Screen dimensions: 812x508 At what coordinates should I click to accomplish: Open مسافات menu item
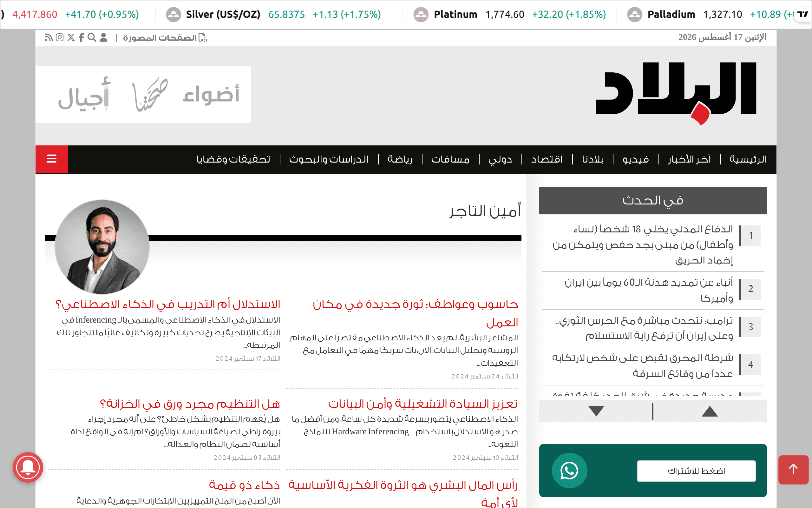[450, 159]
